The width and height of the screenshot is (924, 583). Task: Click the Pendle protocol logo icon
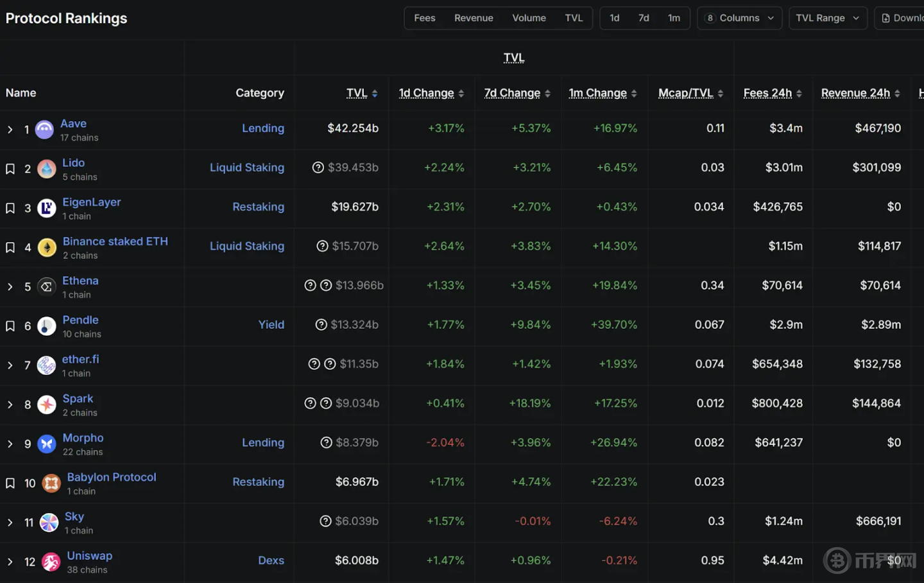coord(46,326)
